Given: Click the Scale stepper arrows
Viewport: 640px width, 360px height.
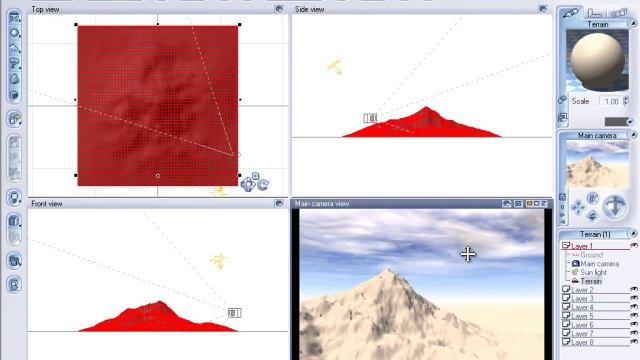Looking at the screenshot, I should click(x=626, y=101).
